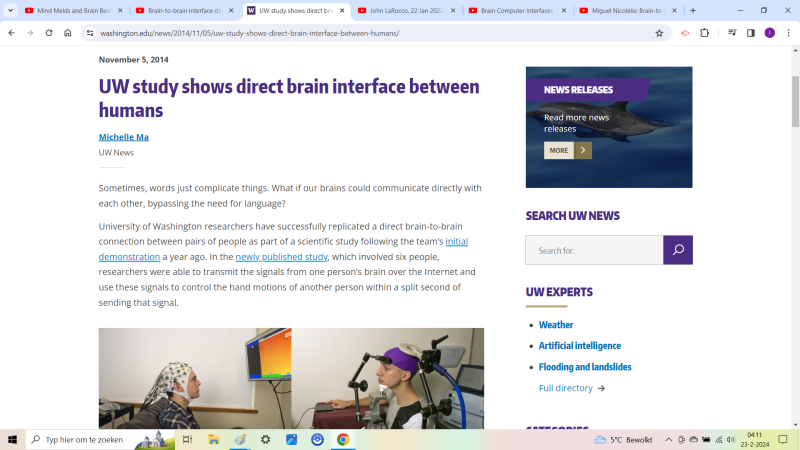Open media control icon in toolbar

click(x=732, y=33)
